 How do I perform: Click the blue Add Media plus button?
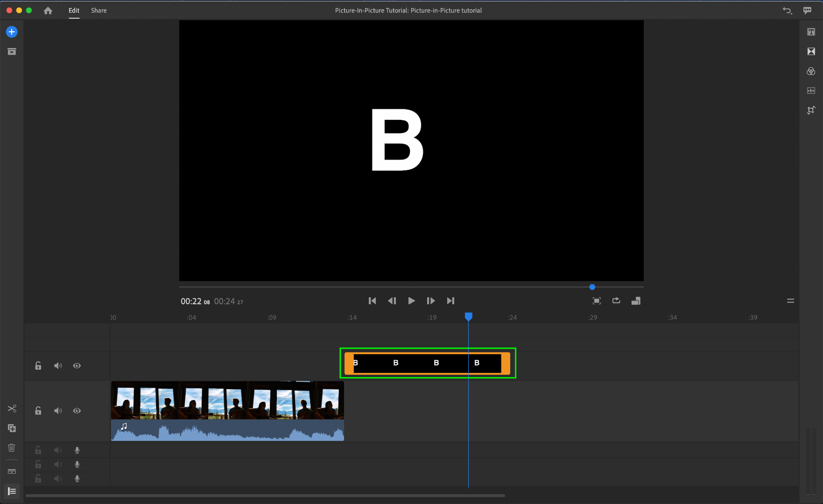pos(12,32)
